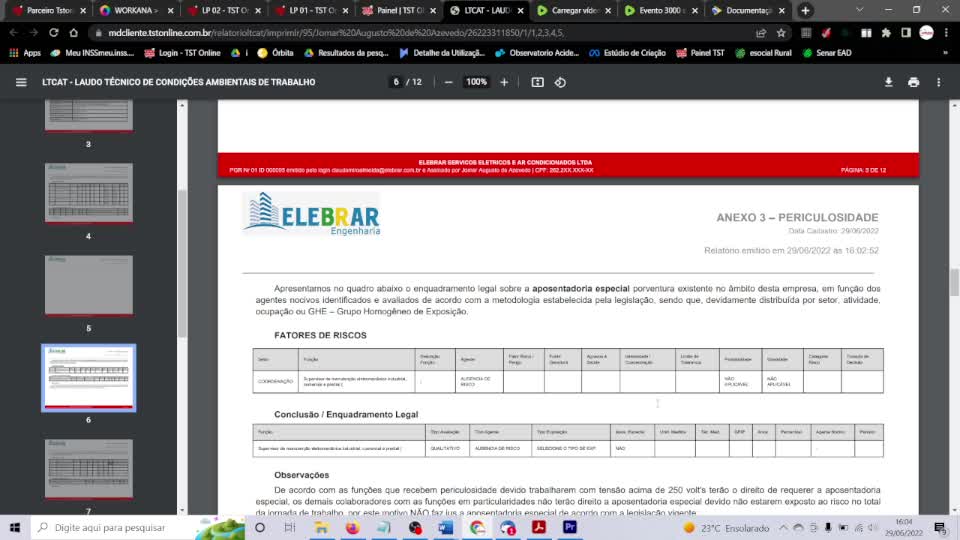
Task: Open Chrome extensions puzzle icon
Action: point(886,33)
